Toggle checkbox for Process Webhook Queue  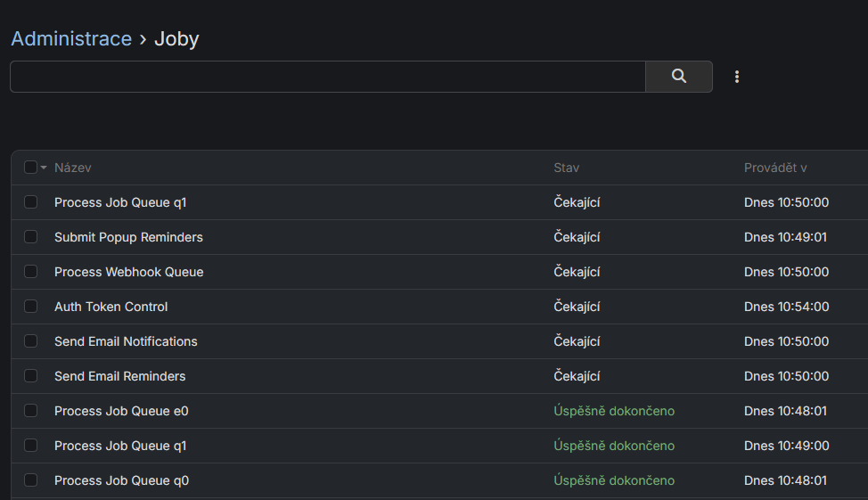coord(31,272)
